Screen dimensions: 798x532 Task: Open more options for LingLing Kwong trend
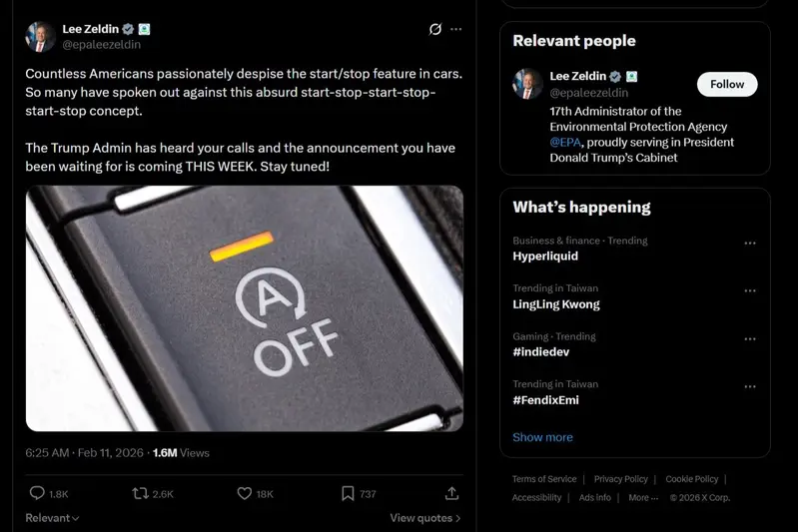click(750, 290)
